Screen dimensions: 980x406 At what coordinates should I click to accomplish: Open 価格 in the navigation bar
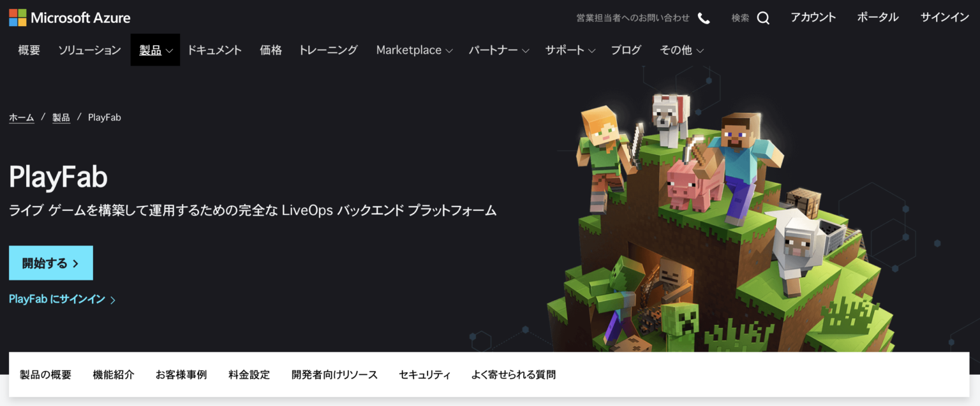271,50
